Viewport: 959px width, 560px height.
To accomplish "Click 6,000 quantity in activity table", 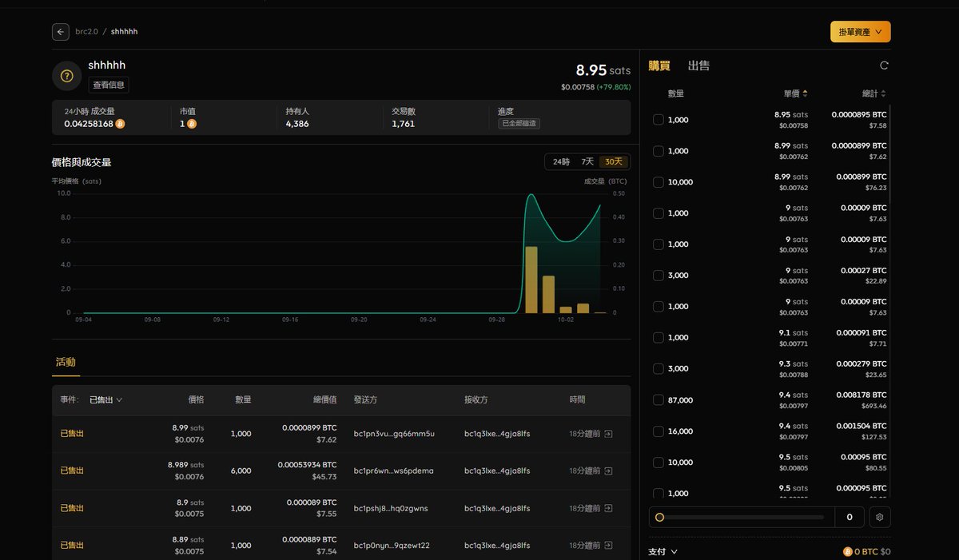I will 241,471.
